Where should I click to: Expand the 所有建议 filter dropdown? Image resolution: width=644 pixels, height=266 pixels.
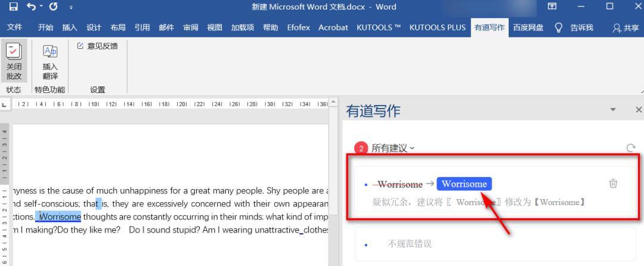coord(393,148)
